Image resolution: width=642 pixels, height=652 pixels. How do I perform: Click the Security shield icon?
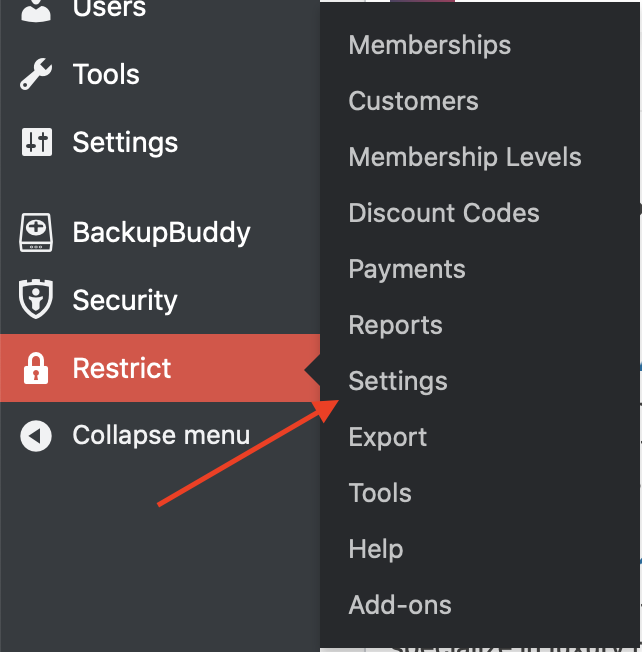tap(36, 299)
